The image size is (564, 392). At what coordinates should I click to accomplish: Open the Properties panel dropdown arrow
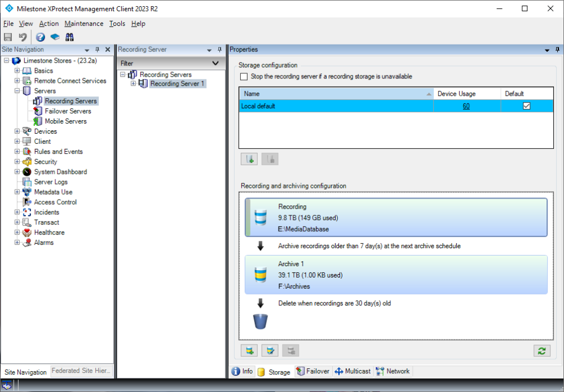[x=547, y=50]
